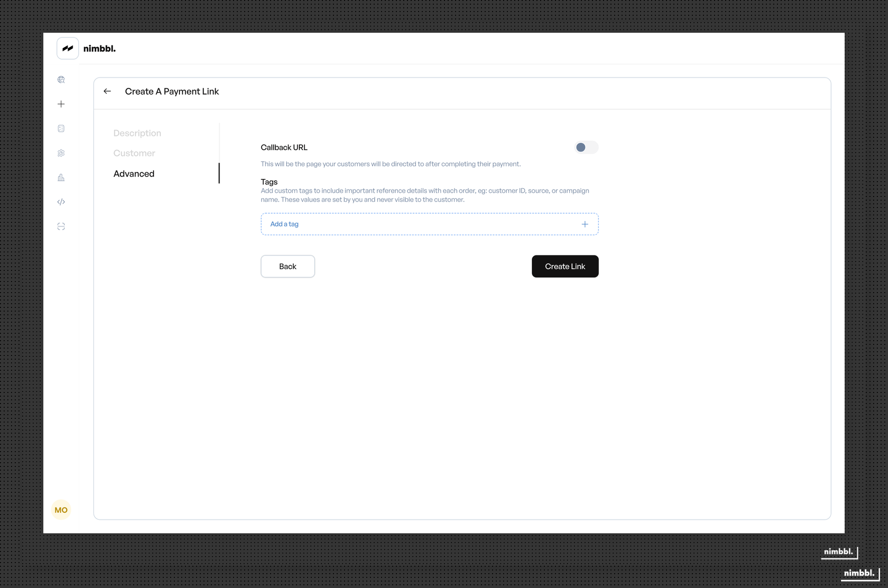Click the nimbbl logo in the top corner
The height and width of the screenshot is (588, 888).
click(x=68, y=48)
